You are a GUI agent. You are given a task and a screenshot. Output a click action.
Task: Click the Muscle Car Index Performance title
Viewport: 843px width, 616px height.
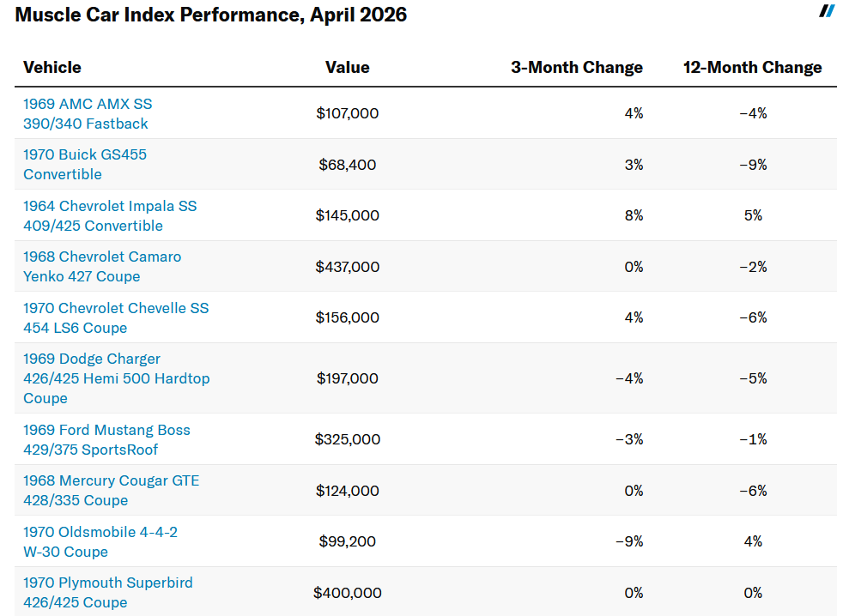211,15
